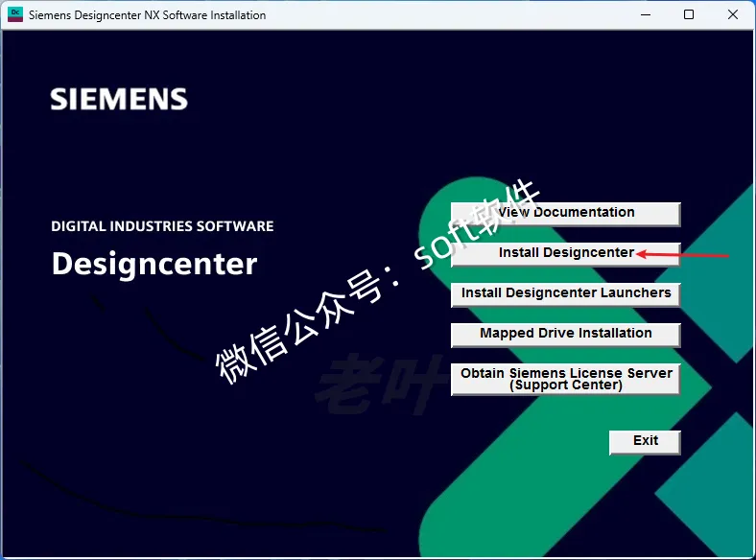
Task: Select Mapped Drive Installation
Action: [565, 335]
